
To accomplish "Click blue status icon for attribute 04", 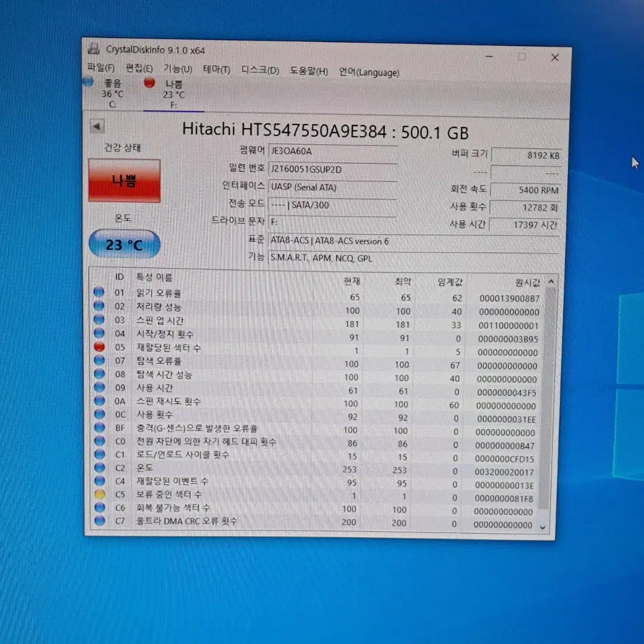I will coord(99,333).
